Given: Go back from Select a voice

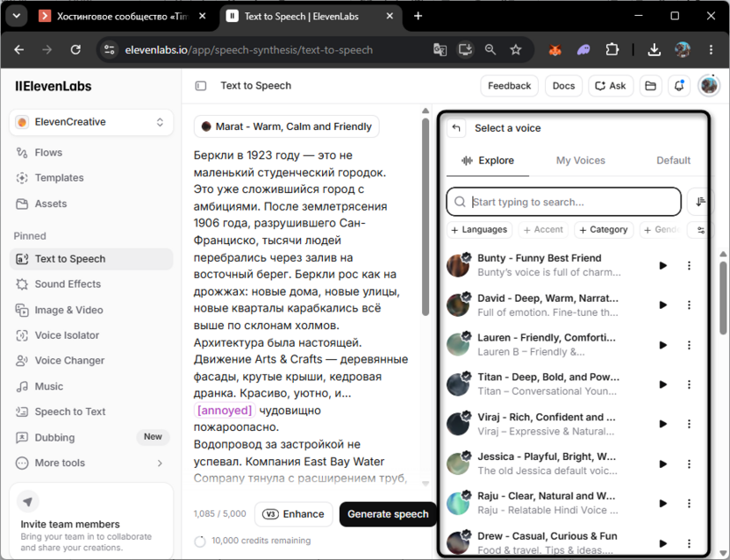Looking at the screenshot, I should pyautogui.click(x=456, y=128).
